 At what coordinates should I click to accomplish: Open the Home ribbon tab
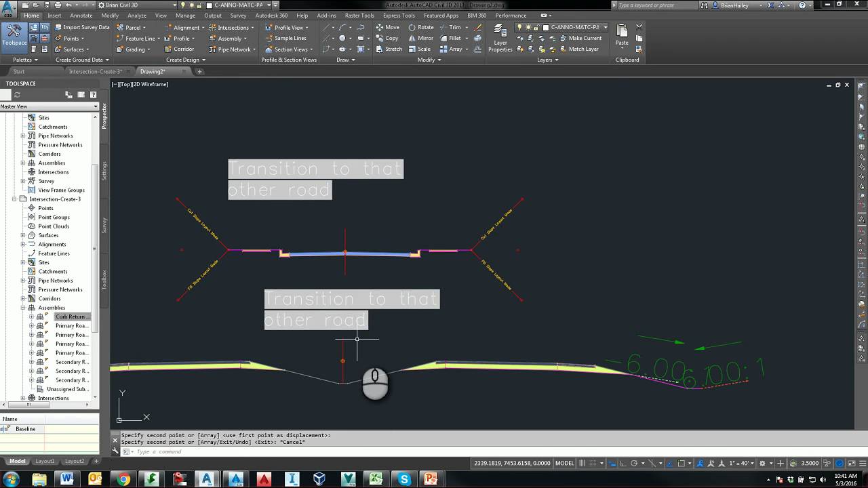(31, 16)
